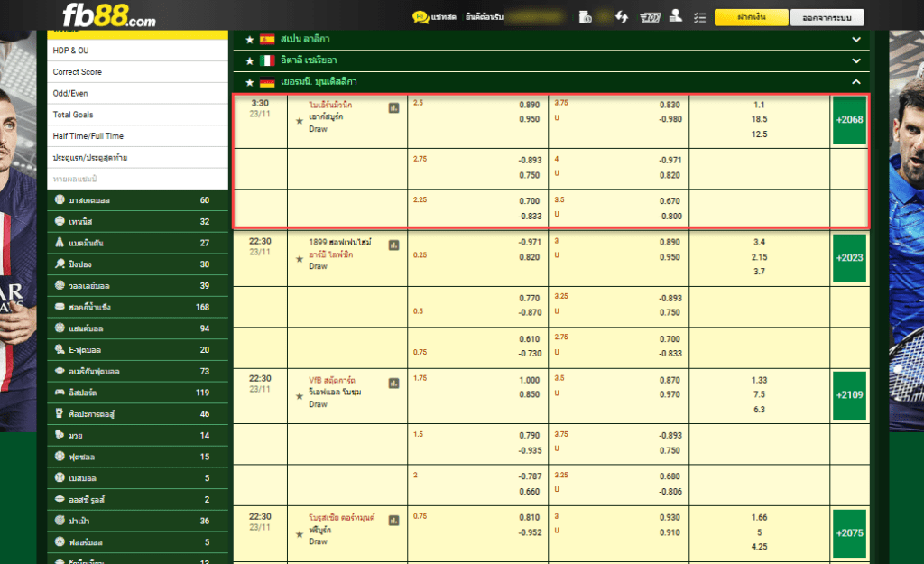This screenshot has width=924, height=564.
Task: Click the refresh balance arrows icon
Action: pyautogui.click(x=622, y=17)
